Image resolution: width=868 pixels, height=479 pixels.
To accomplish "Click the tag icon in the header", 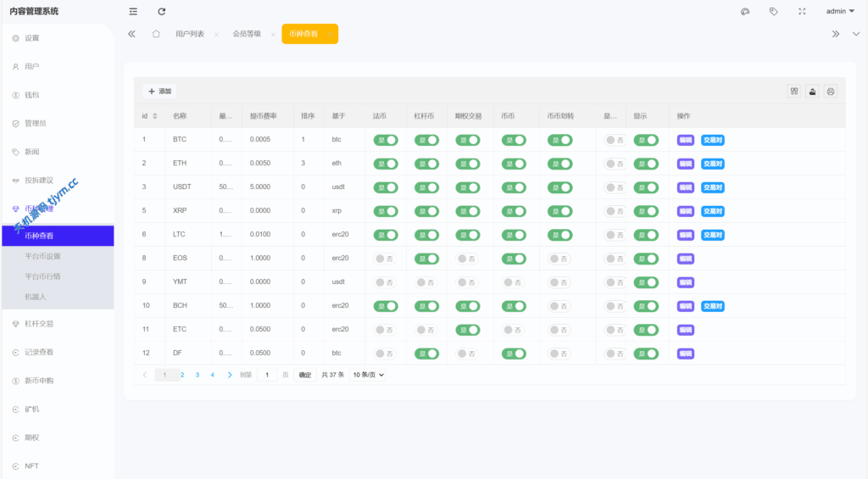I will tap(774, 12).
